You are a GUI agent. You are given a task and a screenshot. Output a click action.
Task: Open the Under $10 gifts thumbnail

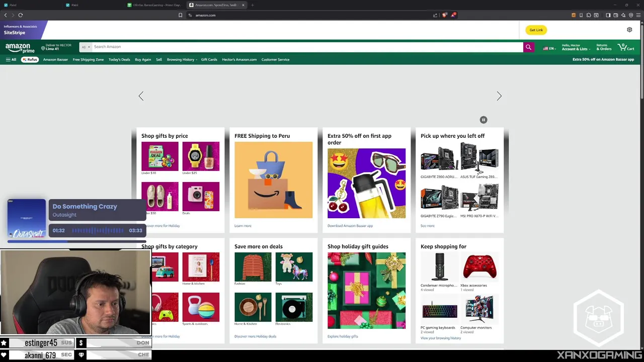point(159,156)
